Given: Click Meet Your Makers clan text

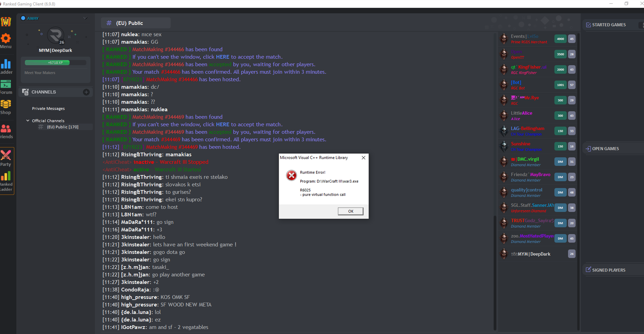Looking at the screenshot, I should pyautogui.click(x=40, y=73).
